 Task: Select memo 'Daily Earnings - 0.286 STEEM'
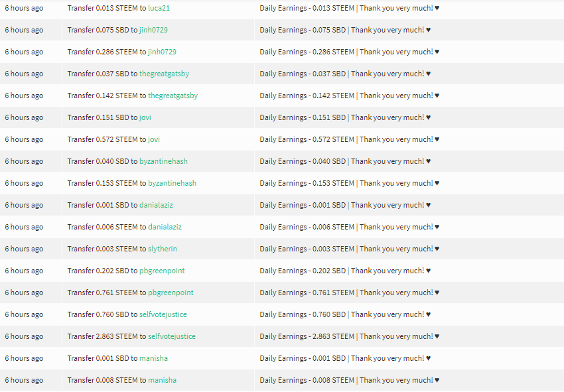pyautogui.click(x=307, y=52)
